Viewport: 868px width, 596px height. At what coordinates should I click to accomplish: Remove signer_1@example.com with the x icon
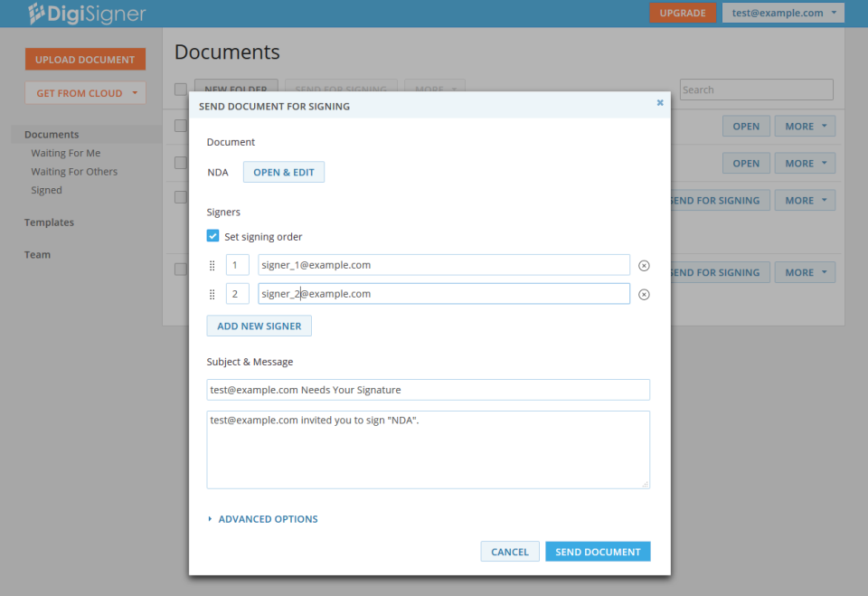pyautogui.click(x=643, y=264)
